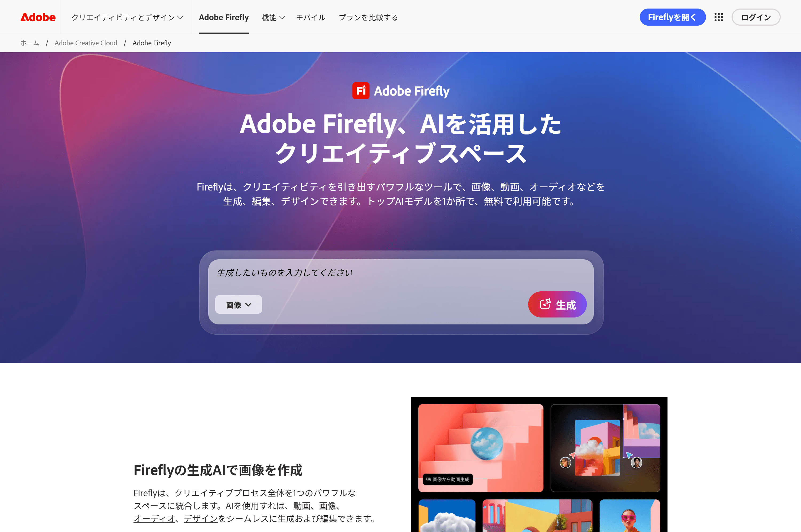The width and height of the screenshot is (801, 532).
Task: Open the pink stairs sphere thumbnail
Action: pos(480,448)
